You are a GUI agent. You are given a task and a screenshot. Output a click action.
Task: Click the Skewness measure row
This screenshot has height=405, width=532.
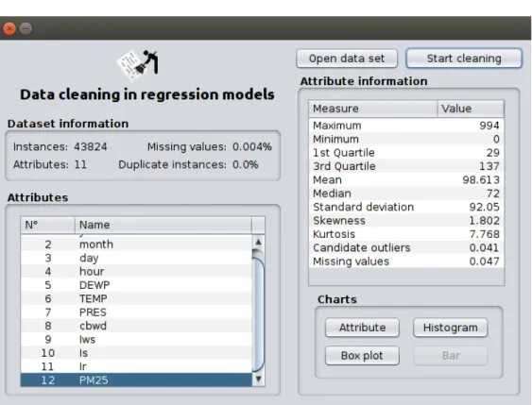[406, 220]
